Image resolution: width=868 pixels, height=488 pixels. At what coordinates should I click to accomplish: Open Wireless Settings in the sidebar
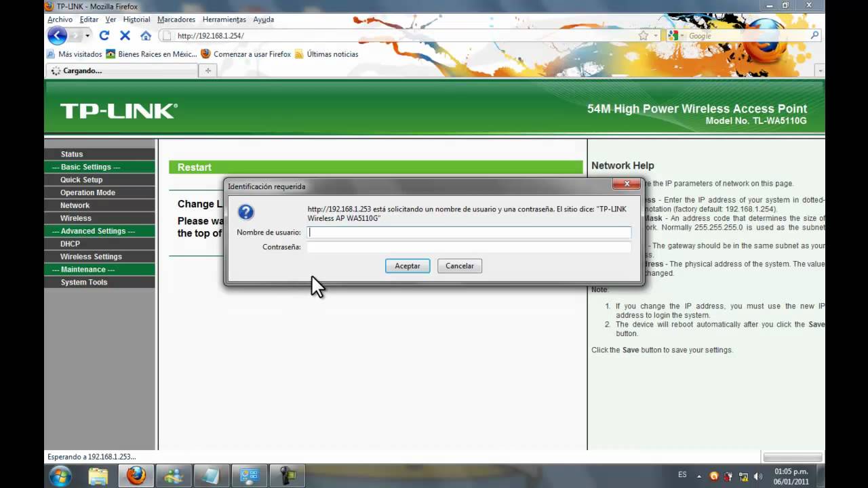pyautogui.click(x=91, y=257)
